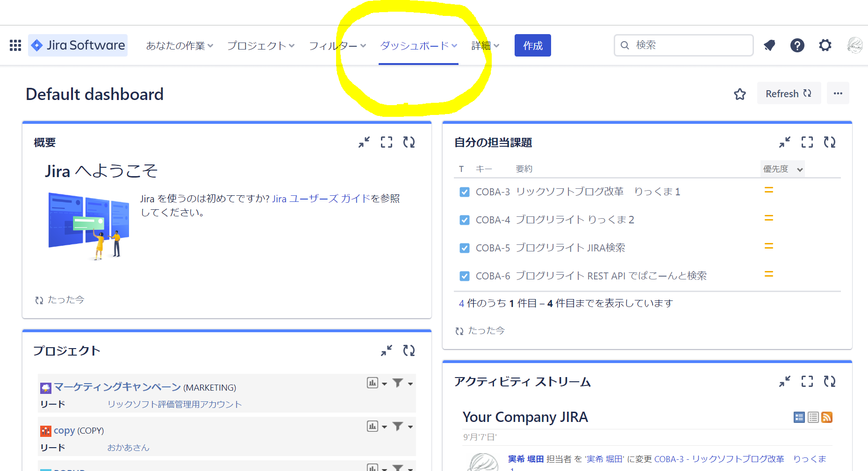Open issue COBA-3 key link
Image resolution: width=868 pixels, height=471 pixels.
493,192
